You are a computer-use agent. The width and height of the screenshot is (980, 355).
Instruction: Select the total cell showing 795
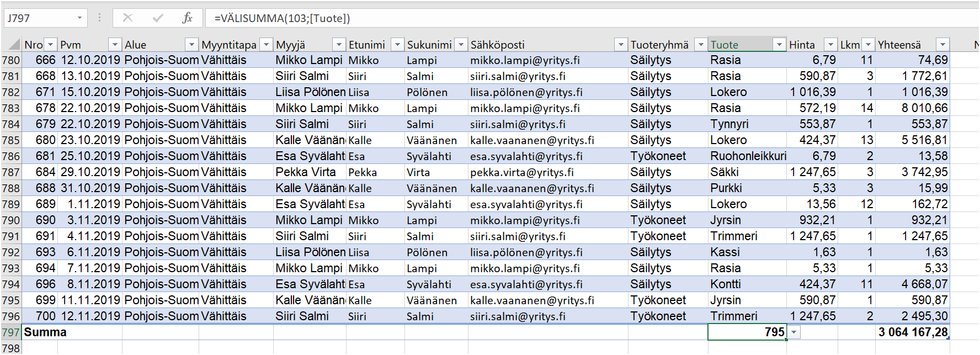[x=747, y=332]
